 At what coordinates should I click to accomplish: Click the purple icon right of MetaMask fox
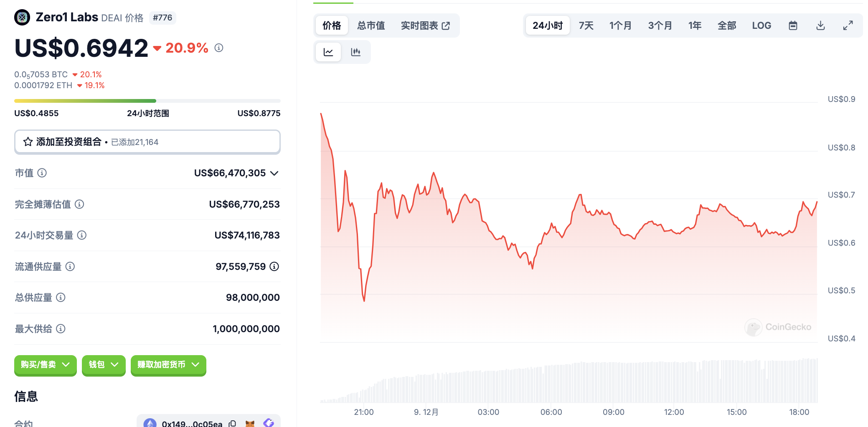(269, 423)
